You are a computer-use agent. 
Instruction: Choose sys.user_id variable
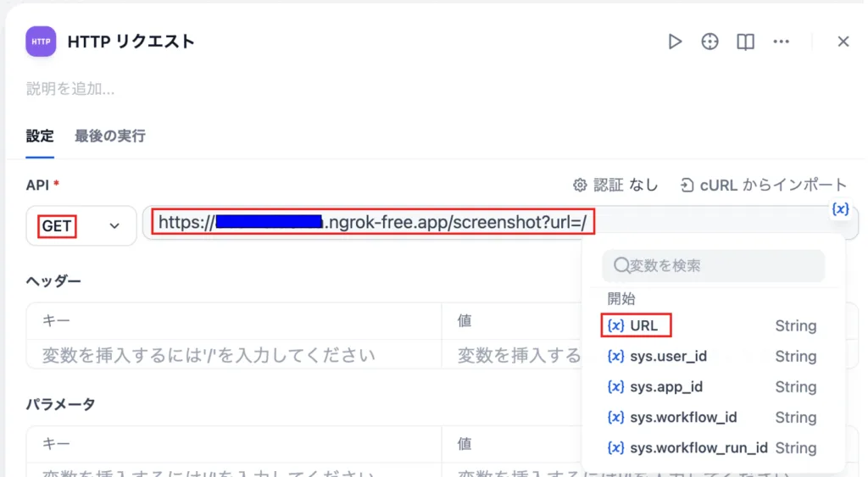(668, 357)
